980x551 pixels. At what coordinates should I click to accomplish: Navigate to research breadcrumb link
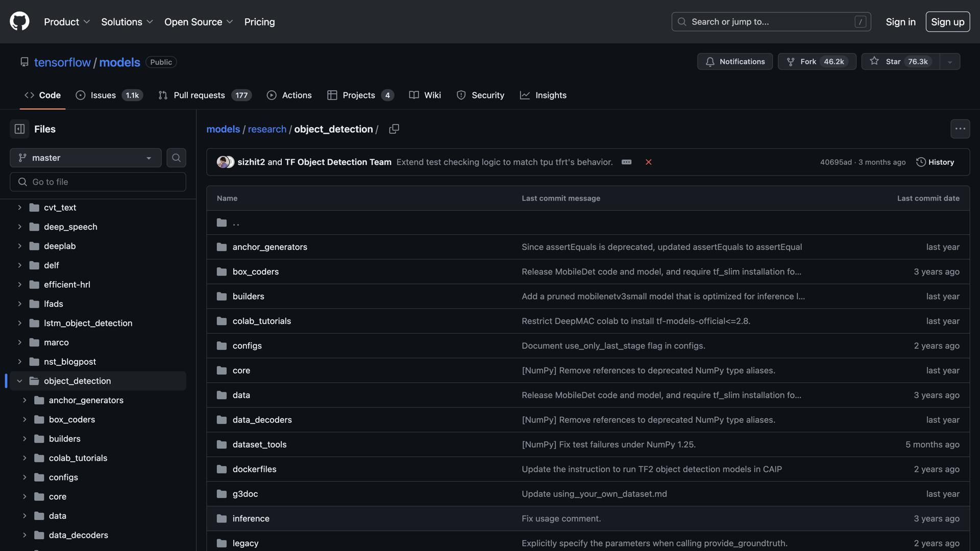click(x=267, y=129)
